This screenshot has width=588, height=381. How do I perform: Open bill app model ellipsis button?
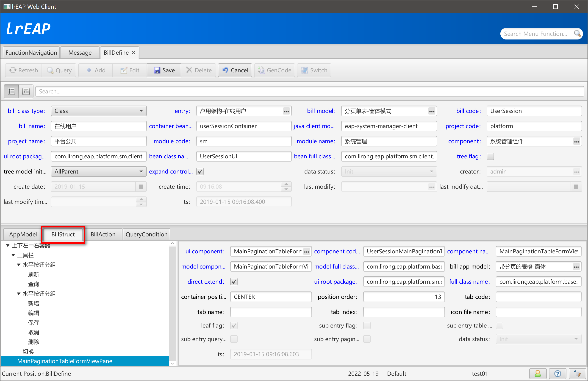coord(576,267)
